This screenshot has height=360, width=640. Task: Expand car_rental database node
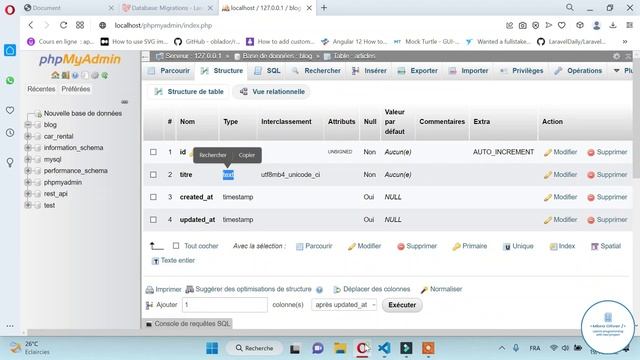(28, 136)
